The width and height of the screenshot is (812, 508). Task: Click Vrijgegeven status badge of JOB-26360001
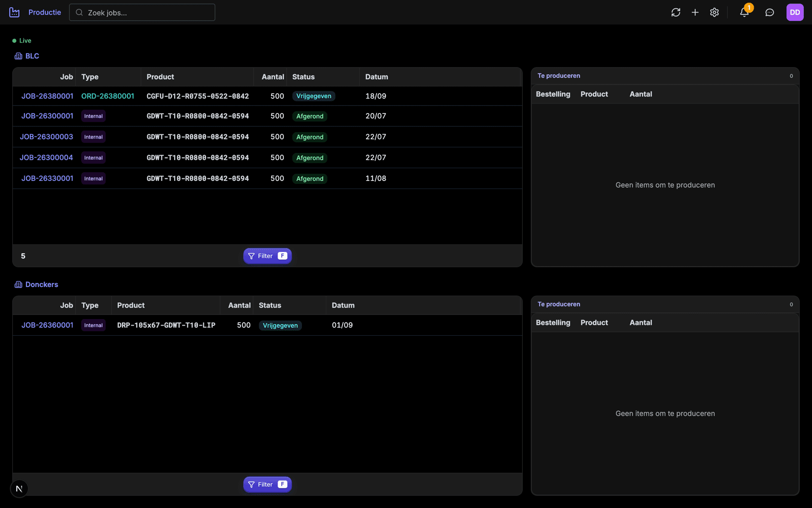click(x=280, y=326)
